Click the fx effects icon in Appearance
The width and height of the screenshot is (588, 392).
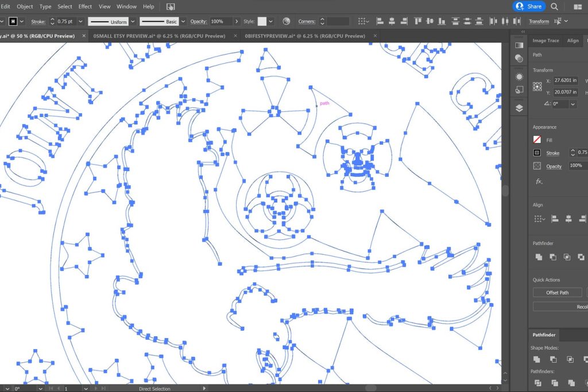tap(539, 181)
